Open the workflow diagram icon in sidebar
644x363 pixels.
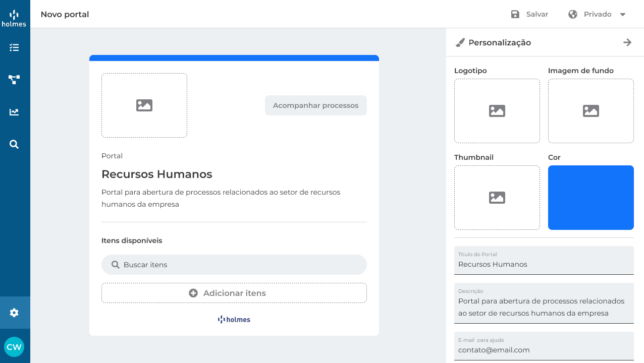[x=14, y=80]
